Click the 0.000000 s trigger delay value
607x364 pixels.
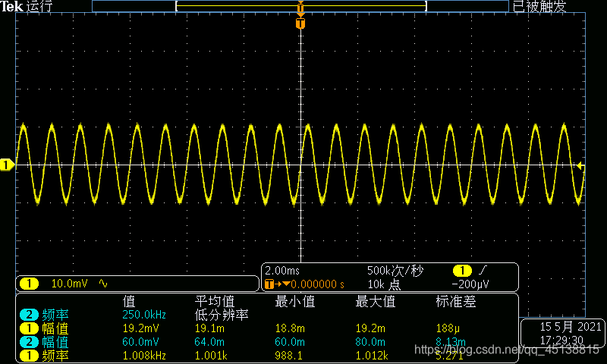click(317, 284)
